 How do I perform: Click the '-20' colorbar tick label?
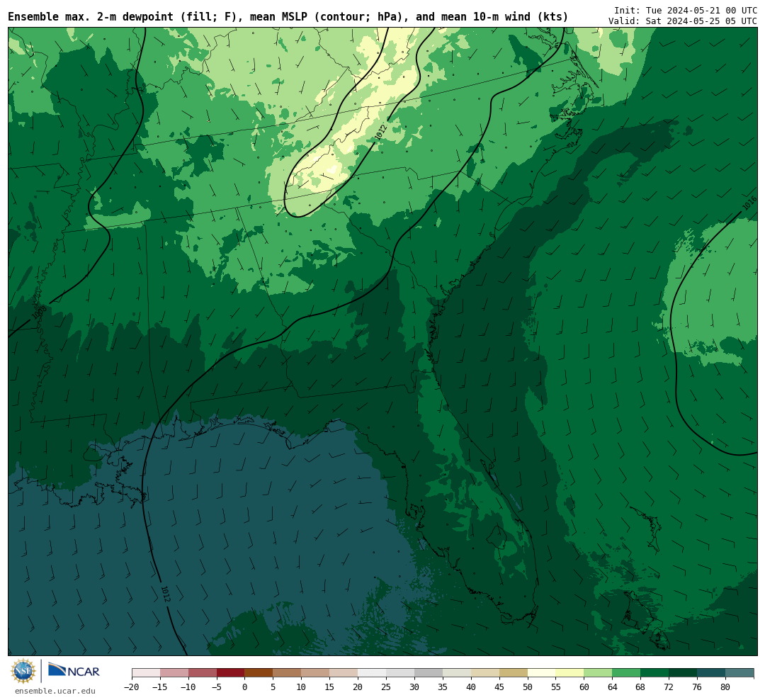(x=132, y=687)
